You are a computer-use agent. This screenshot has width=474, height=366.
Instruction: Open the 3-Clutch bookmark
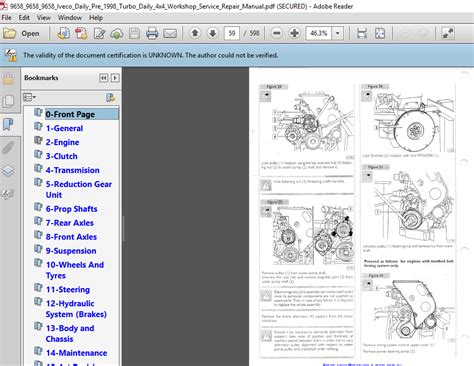[62, 156]
